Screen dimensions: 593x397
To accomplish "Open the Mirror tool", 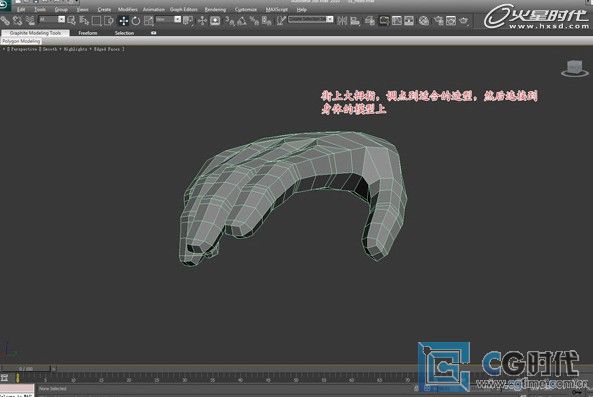I will tap(342, 21).
